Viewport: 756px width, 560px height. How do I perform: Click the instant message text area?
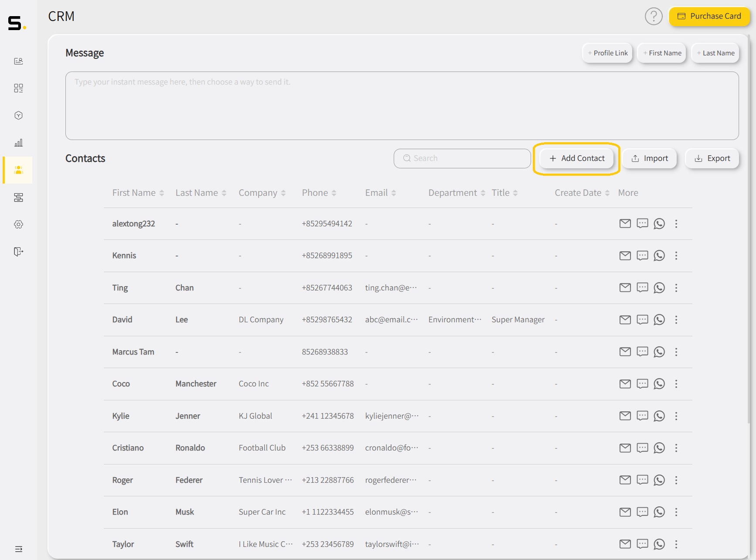(x=402, y=106)
